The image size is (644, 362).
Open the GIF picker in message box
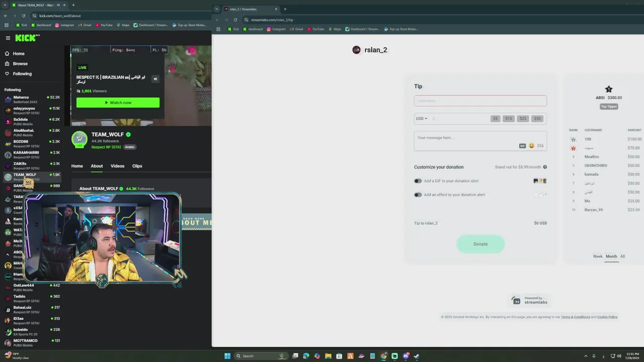pyautogui.click(x=522, y=146)
